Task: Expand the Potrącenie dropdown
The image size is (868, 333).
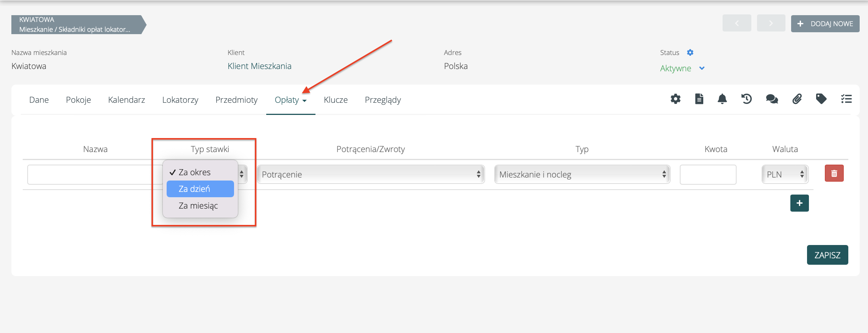Action: 370,174
